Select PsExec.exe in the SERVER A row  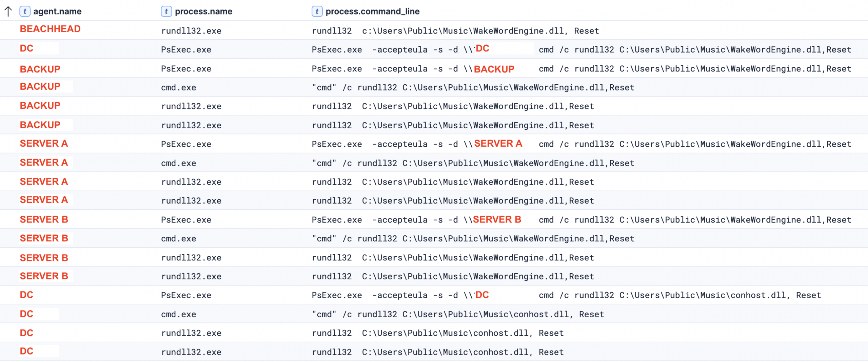point(186,145)
